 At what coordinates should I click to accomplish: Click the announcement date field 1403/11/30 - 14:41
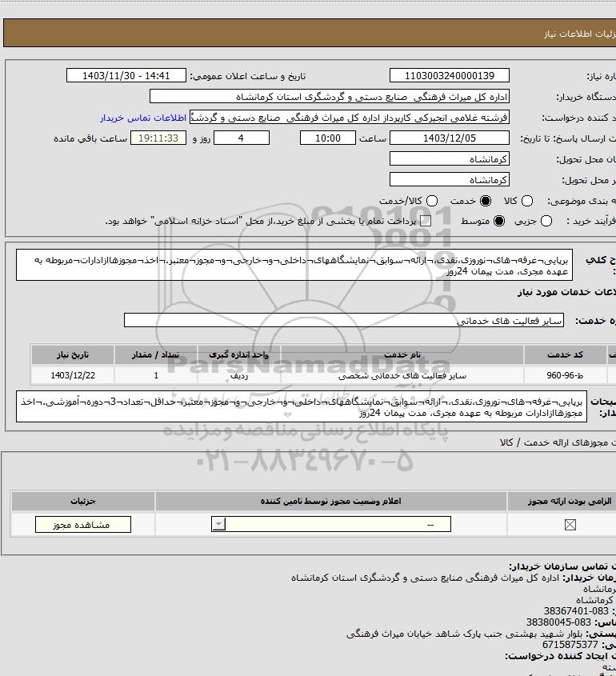pos(126,75)
